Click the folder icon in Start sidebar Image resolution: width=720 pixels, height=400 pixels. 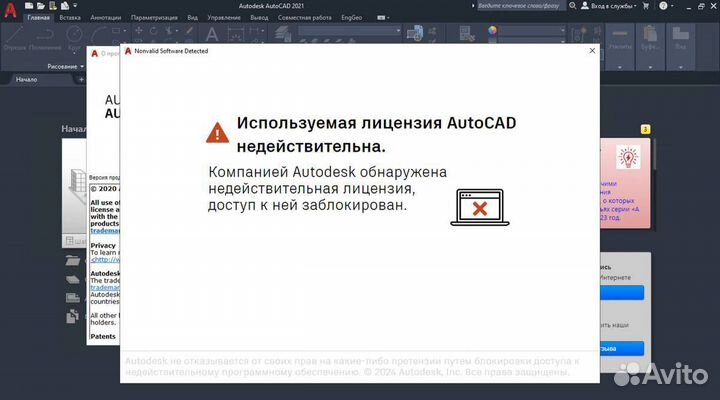72,261
